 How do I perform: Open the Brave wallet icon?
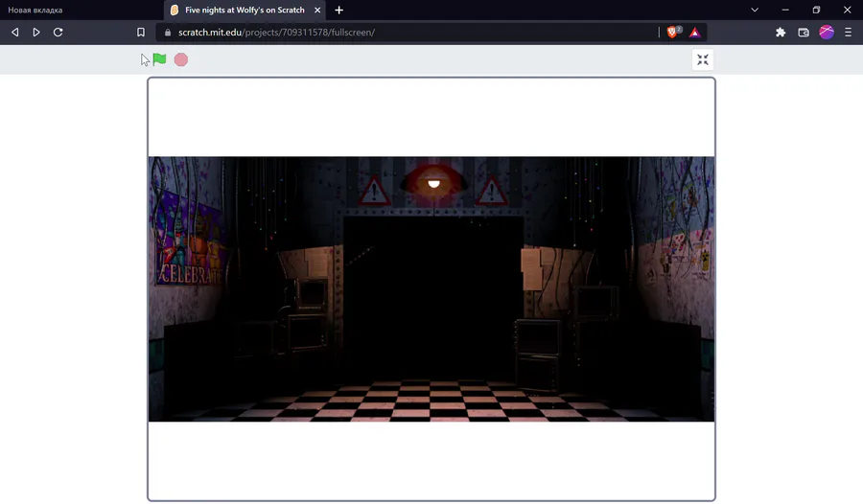point(804,33)
